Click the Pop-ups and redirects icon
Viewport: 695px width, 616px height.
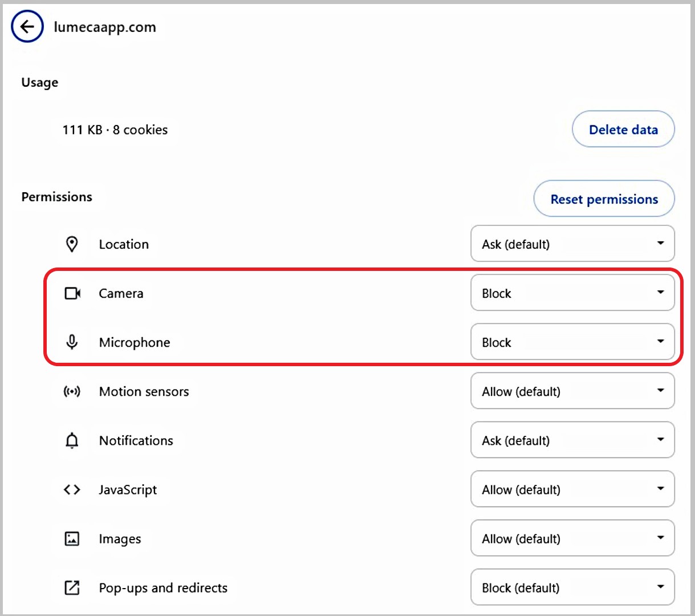point(72,587)
